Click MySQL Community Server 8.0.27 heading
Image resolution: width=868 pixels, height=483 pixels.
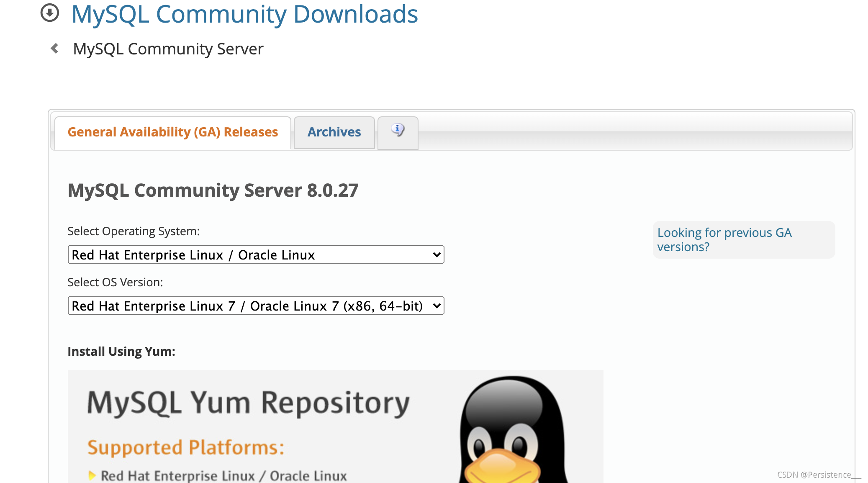tap(213, 190)
